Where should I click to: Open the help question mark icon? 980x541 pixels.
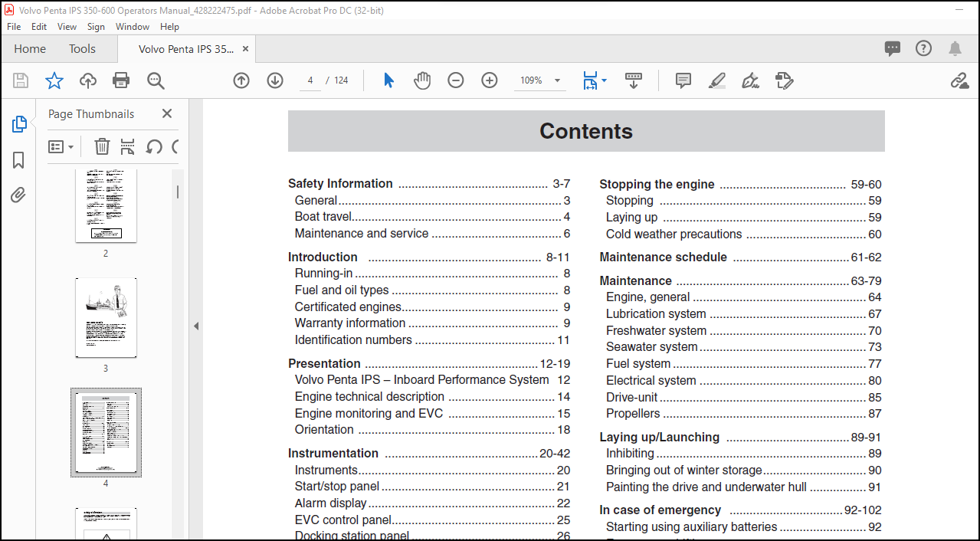(x=924, y=48)
